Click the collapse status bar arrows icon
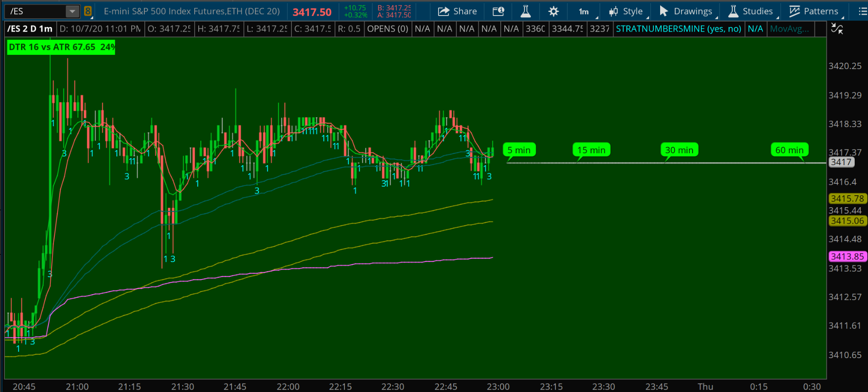868x392 pixels. pyautogui.click(x=837, y=29)
